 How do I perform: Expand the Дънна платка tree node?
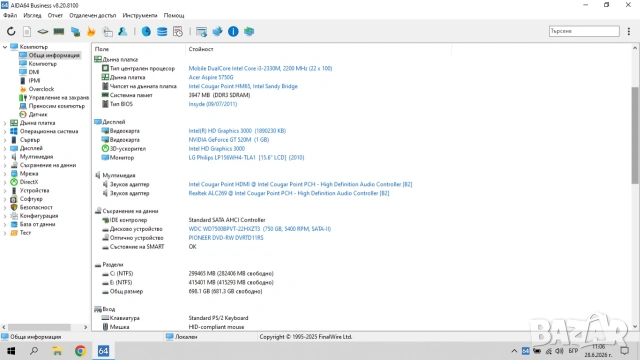tap(5, 123)
